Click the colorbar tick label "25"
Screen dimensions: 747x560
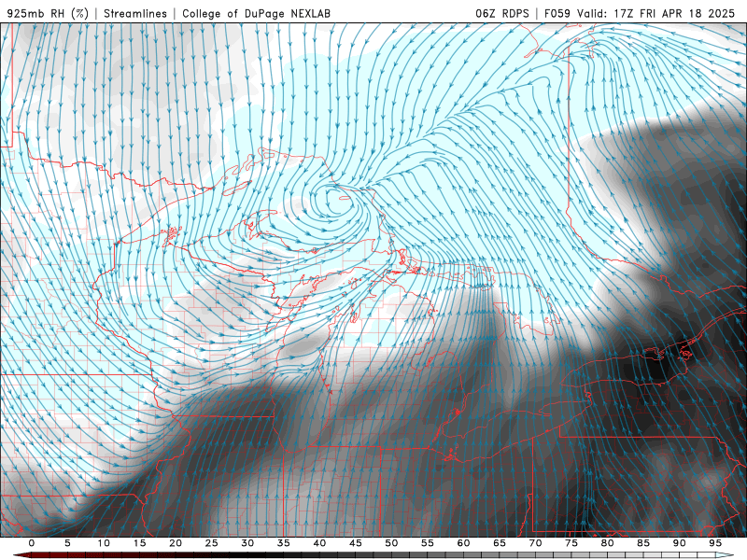point(212,543)
